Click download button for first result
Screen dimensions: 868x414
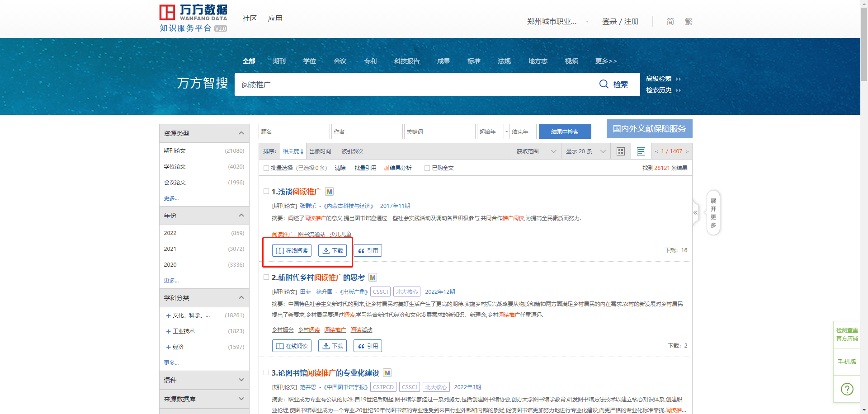click(333, 250)
